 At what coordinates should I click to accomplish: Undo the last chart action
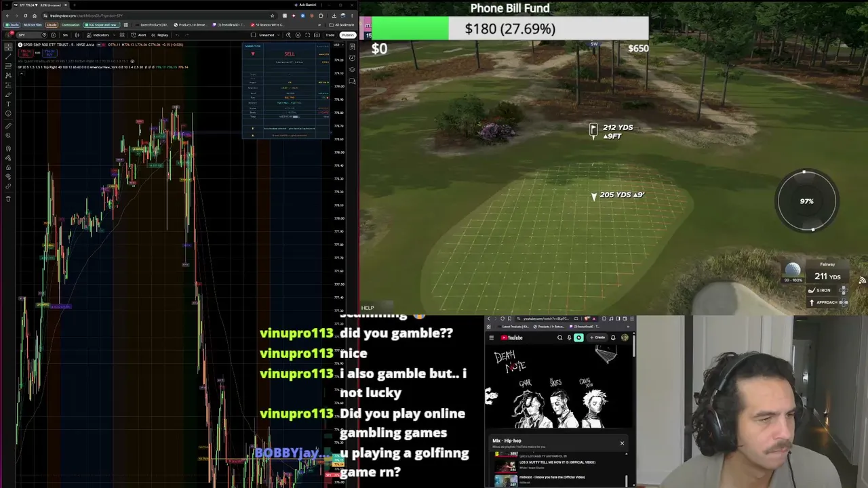click(x=178, y=35)
